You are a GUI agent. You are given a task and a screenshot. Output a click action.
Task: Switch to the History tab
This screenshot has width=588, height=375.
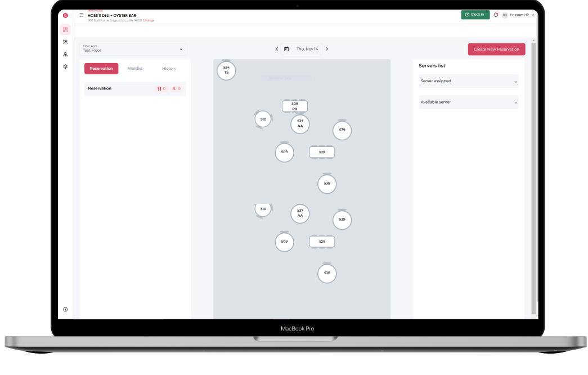pyautogui.click(x=169, y=69)
